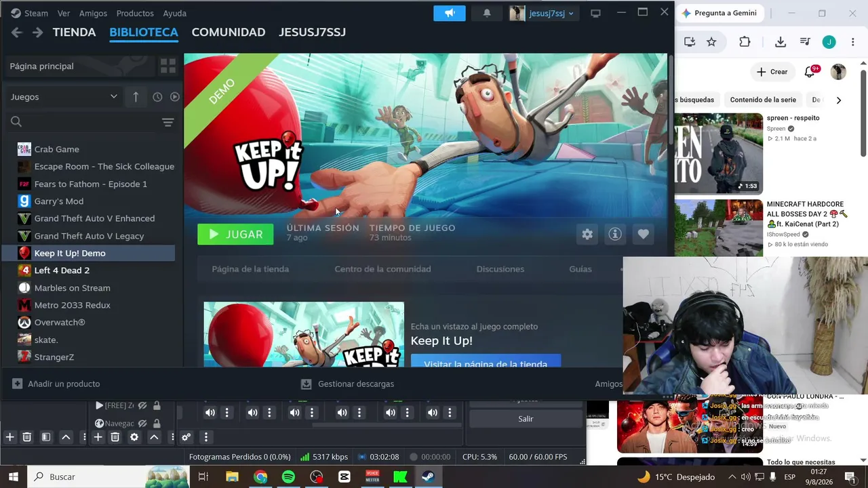Sort the library list with the up arrow
The width and height of the screenshot is (868, 488).
click(x=136, y=97)
